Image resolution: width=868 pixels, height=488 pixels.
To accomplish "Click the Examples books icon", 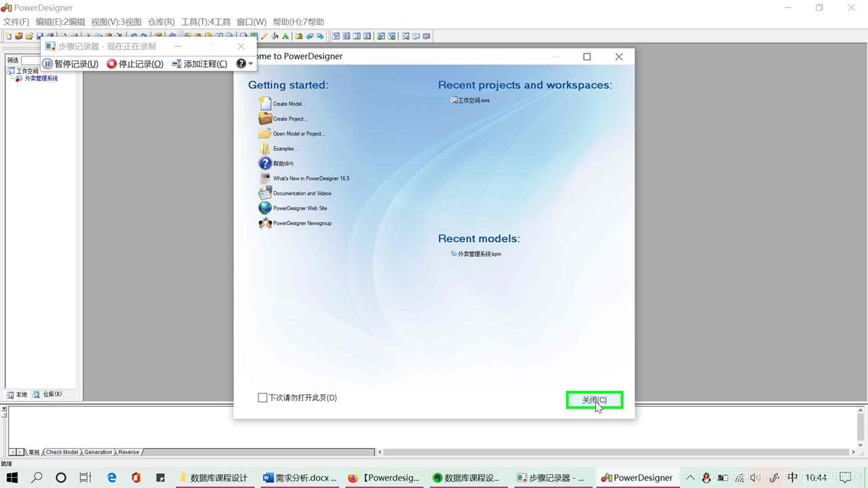I will [x=265, y=148].
